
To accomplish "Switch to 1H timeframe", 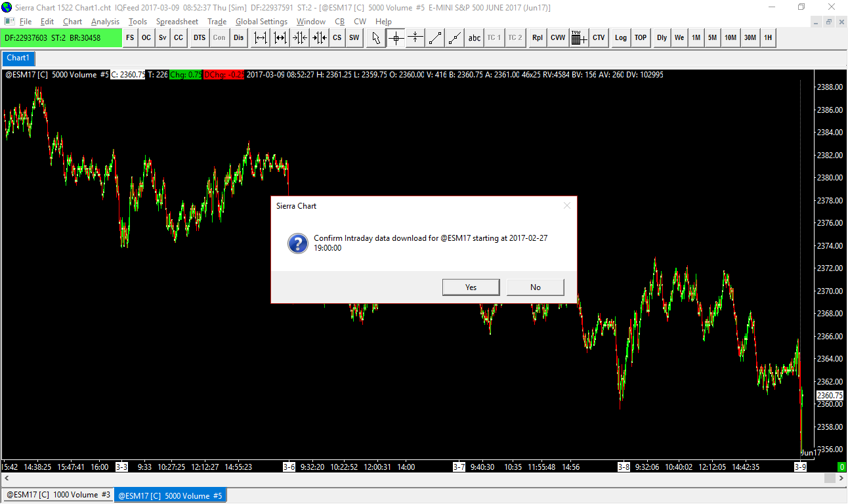I will pos(768,38).
